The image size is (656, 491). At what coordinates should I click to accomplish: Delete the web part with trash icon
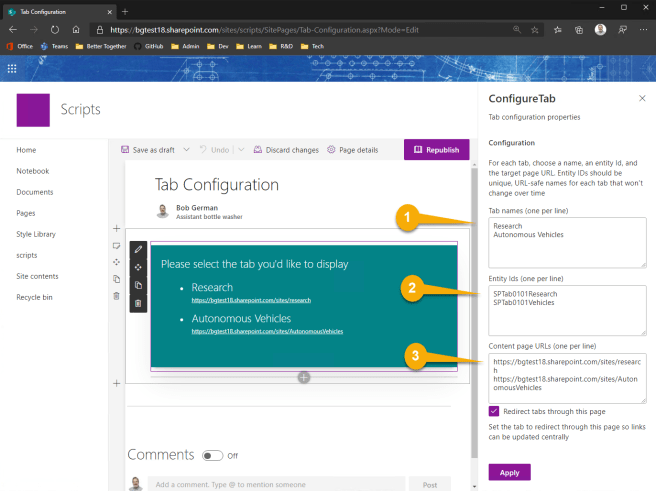click(x=138, y=303)
